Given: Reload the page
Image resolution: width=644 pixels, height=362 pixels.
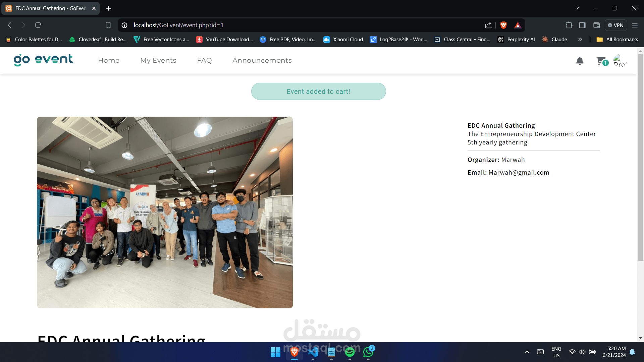Looking at the screenshot, I should point(38,25).
